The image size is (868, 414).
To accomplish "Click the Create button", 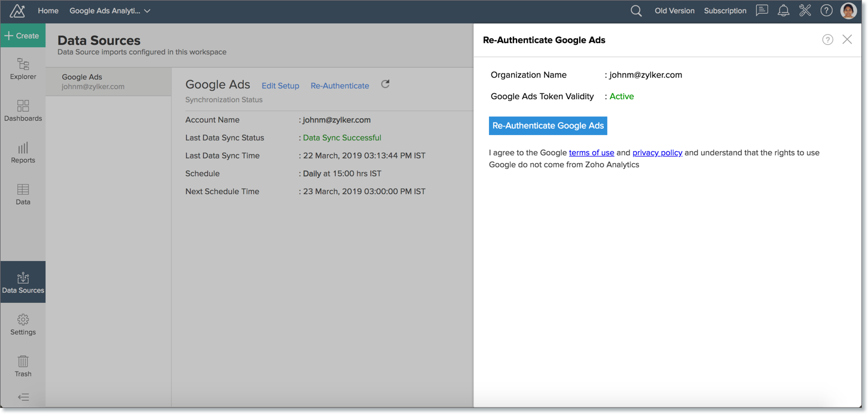I will coord(23,36).
